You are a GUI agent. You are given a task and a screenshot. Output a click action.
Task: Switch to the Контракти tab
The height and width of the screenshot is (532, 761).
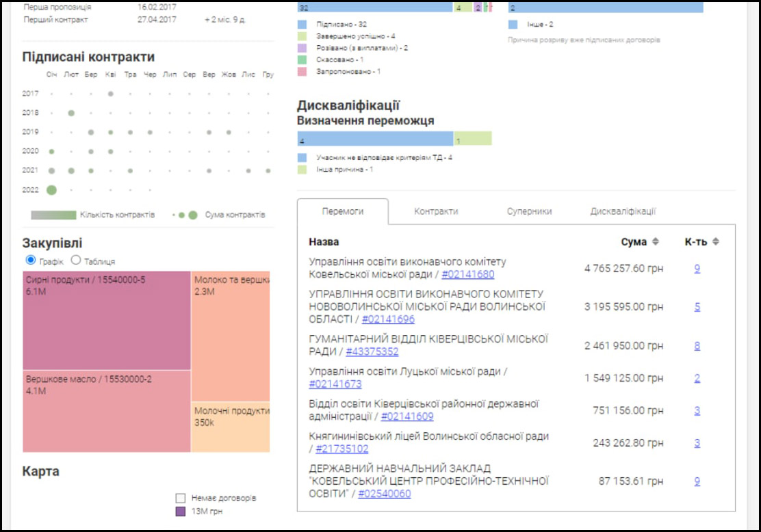(x=436, y=211)
